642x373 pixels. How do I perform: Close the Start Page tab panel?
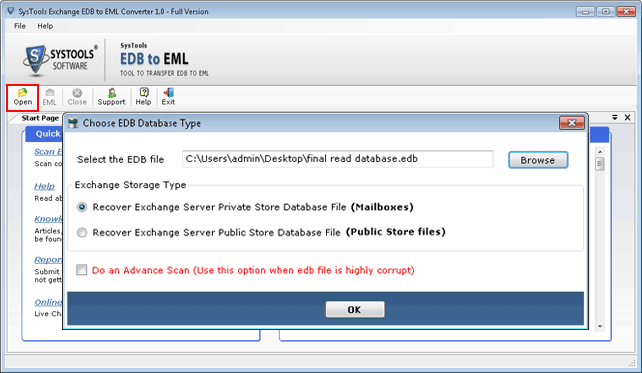click(x=627, y=118)
